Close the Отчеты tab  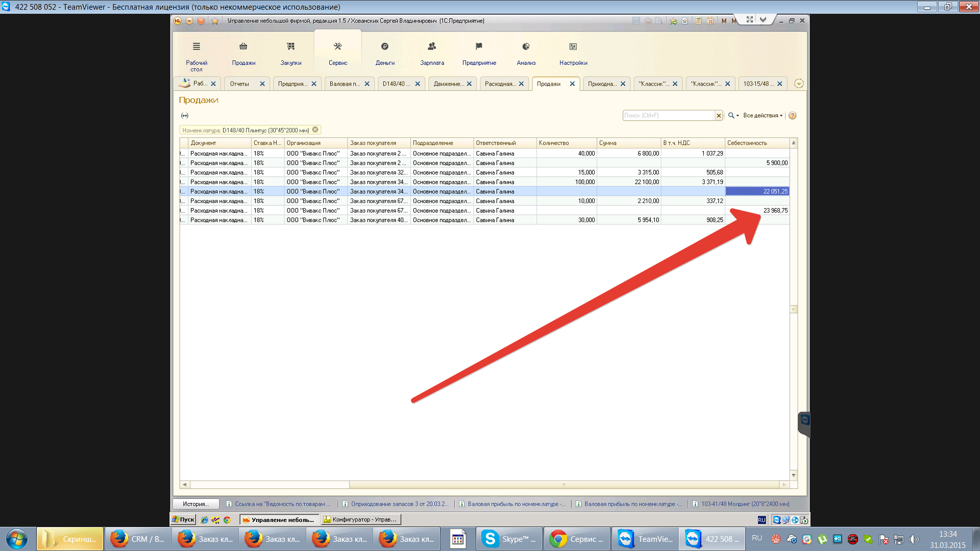[x=262, y=84]
